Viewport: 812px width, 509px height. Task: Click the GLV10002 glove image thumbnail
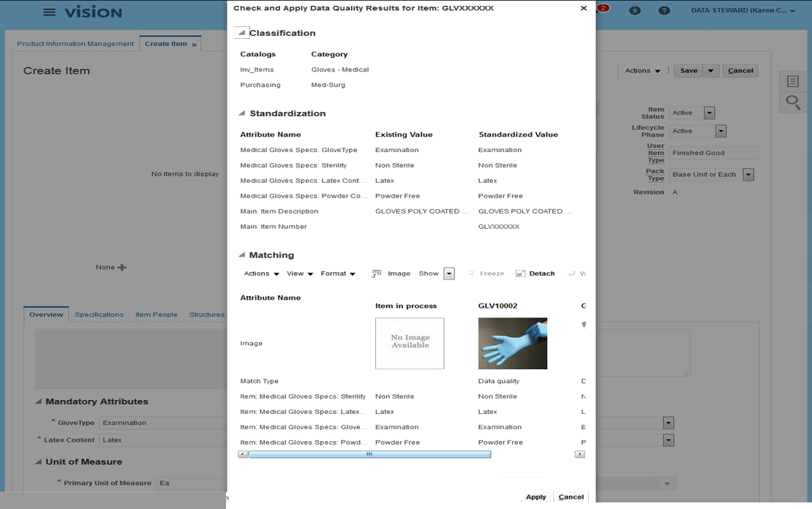[512, 343]
